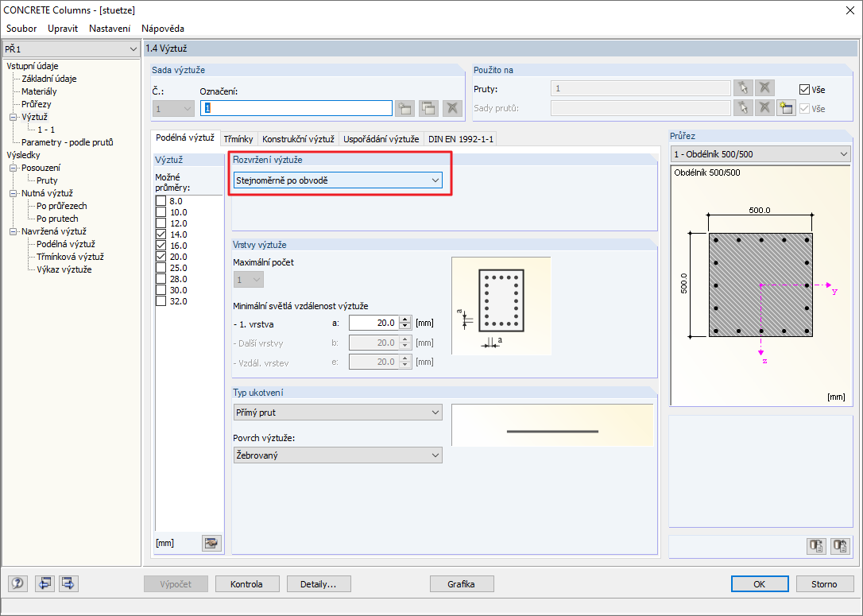This screenshot has height=616, width=863.
Task: Uncheck diameter 16.0
Action: click(161, 246)
